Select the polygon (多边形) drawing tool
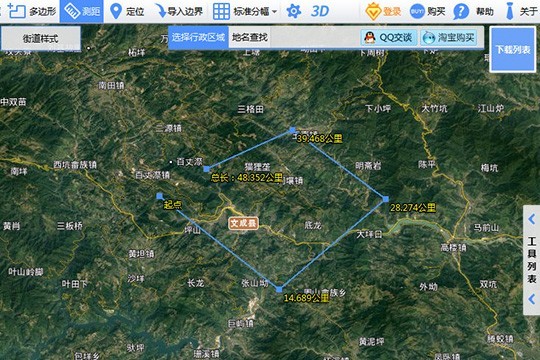Screen dimensions: 540x360 point(32,11)
